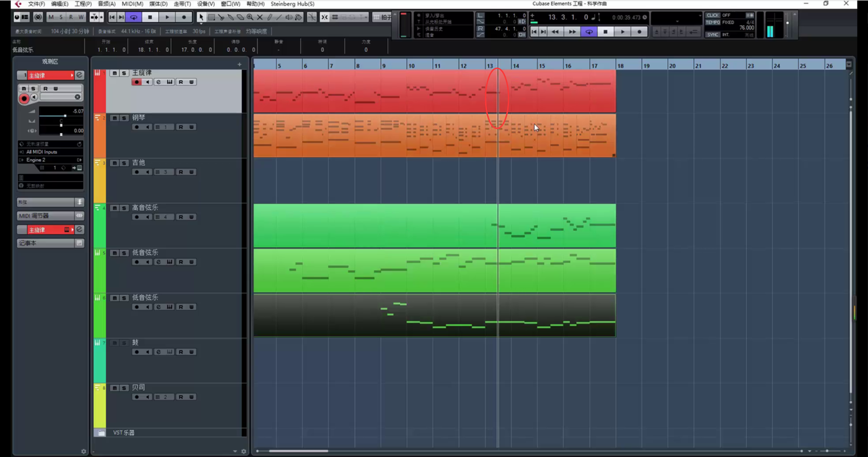Start playback from the transport panel
The image size is (868, 457).
tap(623, 32)
